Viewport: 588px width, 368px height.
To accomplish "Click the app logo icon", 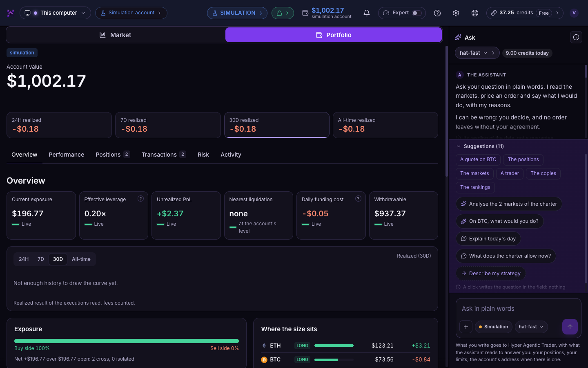I will click(11, 13).
